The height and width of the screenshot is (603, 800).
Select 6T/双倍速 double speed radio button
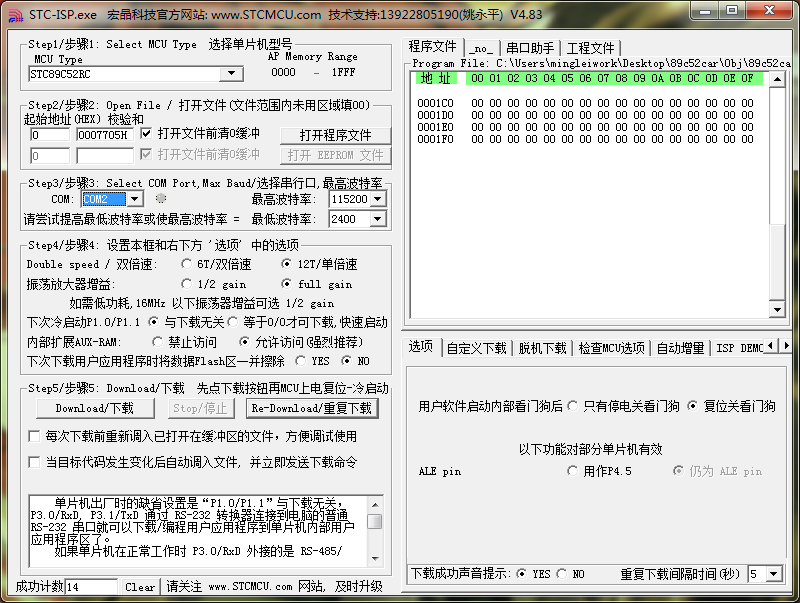click(187, 264)
